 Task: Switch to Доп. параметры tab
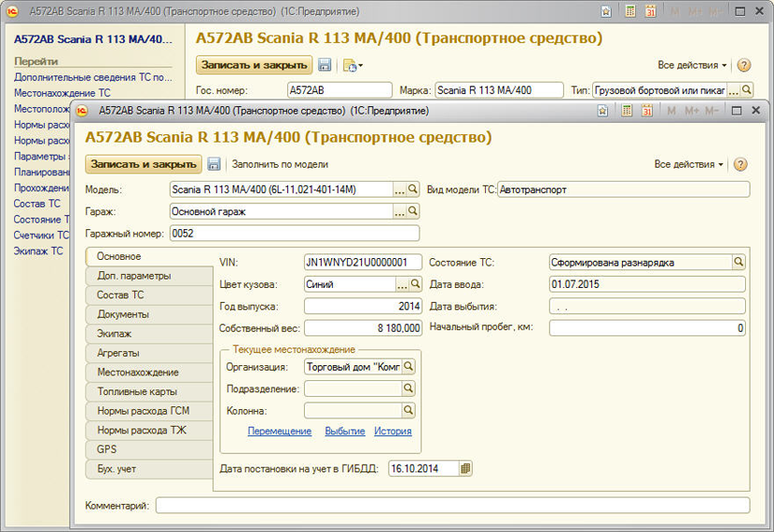tap(149, 276)
